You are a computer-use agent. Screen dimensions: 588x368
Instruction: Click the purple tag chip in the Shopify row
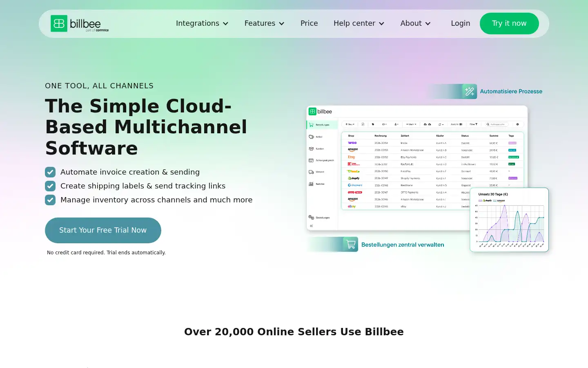513,178
